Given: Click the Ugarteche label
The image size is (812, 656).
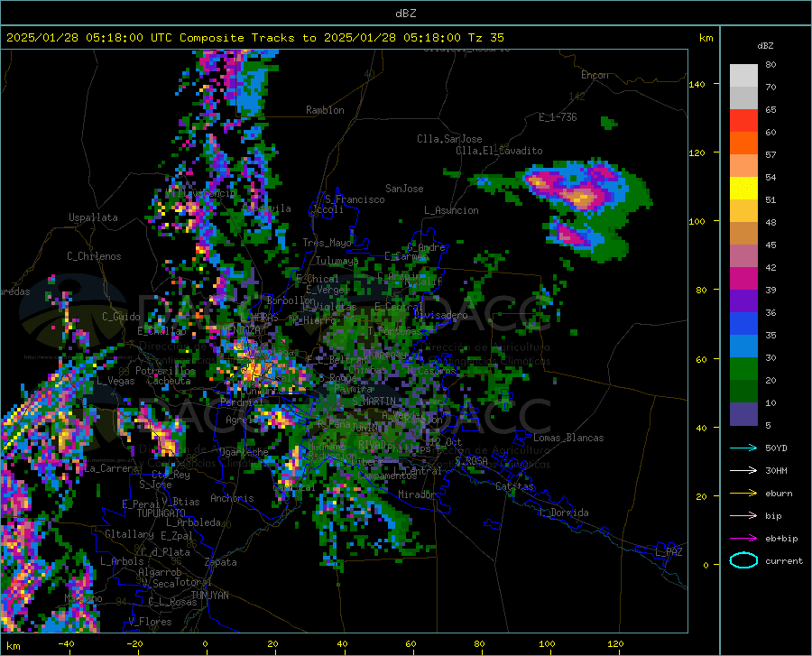Looking at the screenshot, I should pyautogui.click(x=244, y=452).
